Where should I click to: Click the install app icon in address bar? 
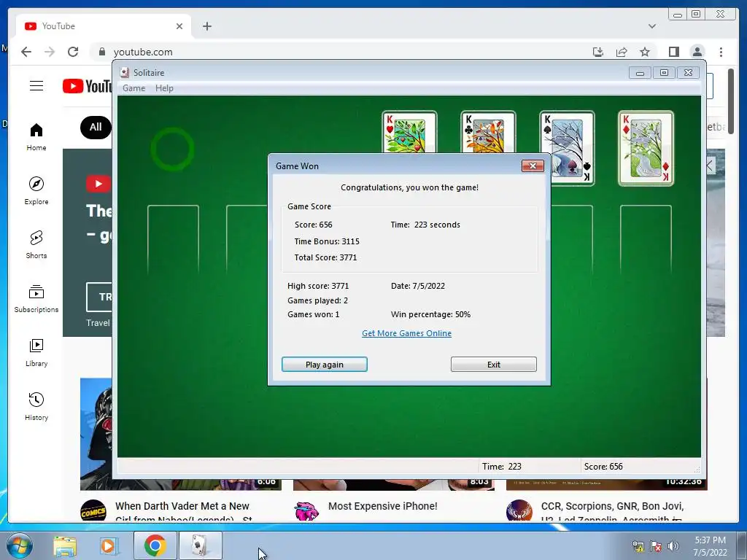[x=598, y=52]
